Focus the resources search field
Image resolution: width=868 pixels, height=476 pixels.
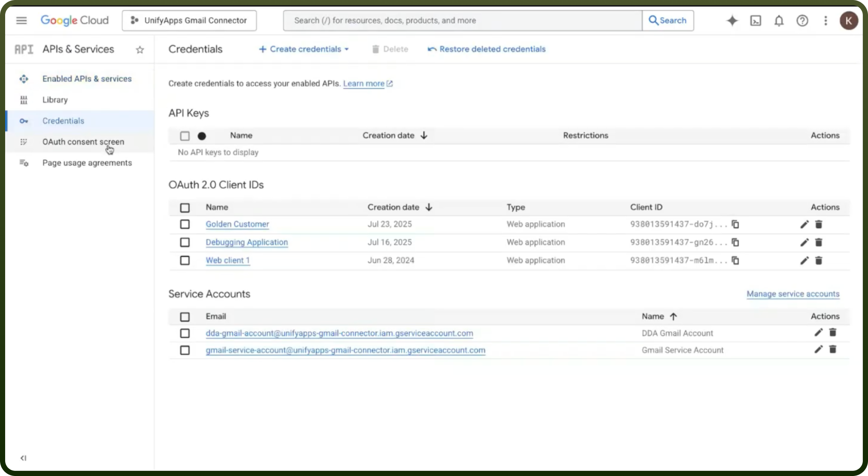(463, 21)
